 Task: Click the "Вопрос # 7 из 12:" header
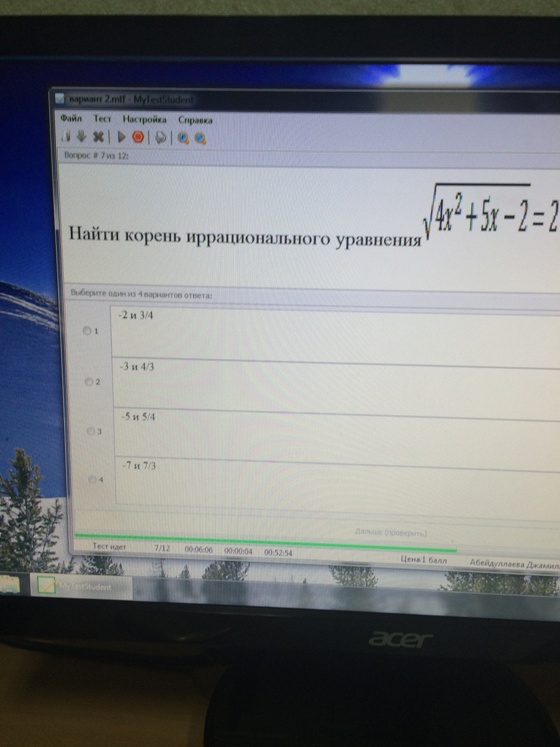tap(96, 156)
